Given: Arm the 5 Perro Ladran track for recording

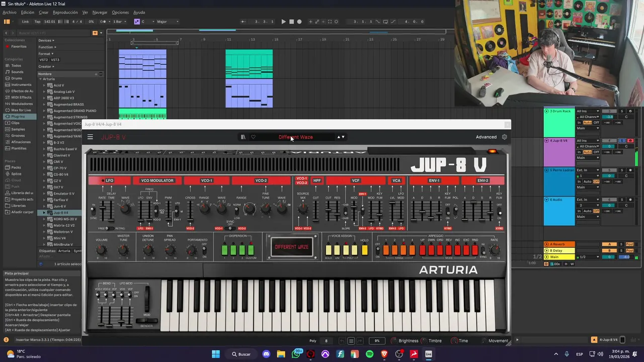Looking at the screenshot, I should (x=630, y=170).
